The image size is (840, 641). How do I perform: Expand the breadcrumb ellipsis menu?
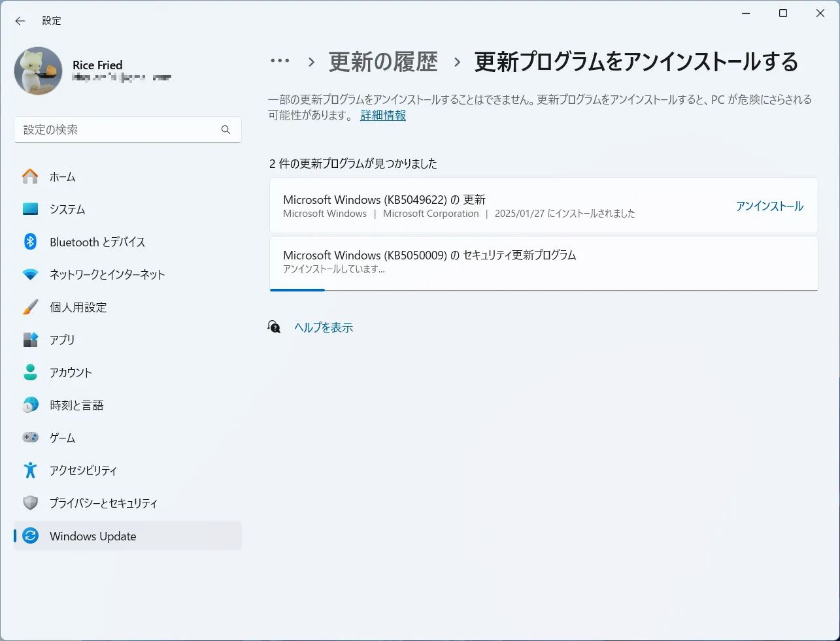click(x=280, y=61)
